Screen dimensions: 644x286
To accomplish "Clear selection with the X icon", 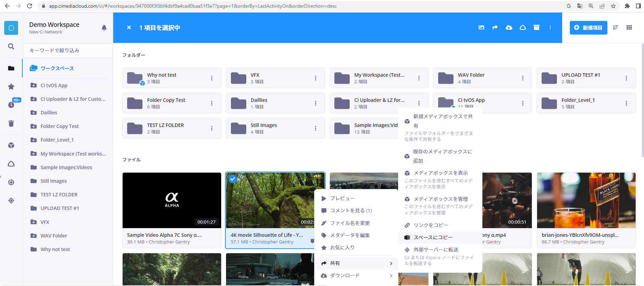I will click(129, 28).
